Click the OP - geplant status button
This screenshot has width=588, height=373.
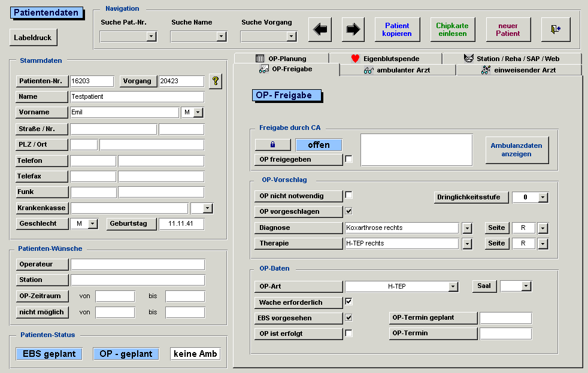[x=126, y=354]
